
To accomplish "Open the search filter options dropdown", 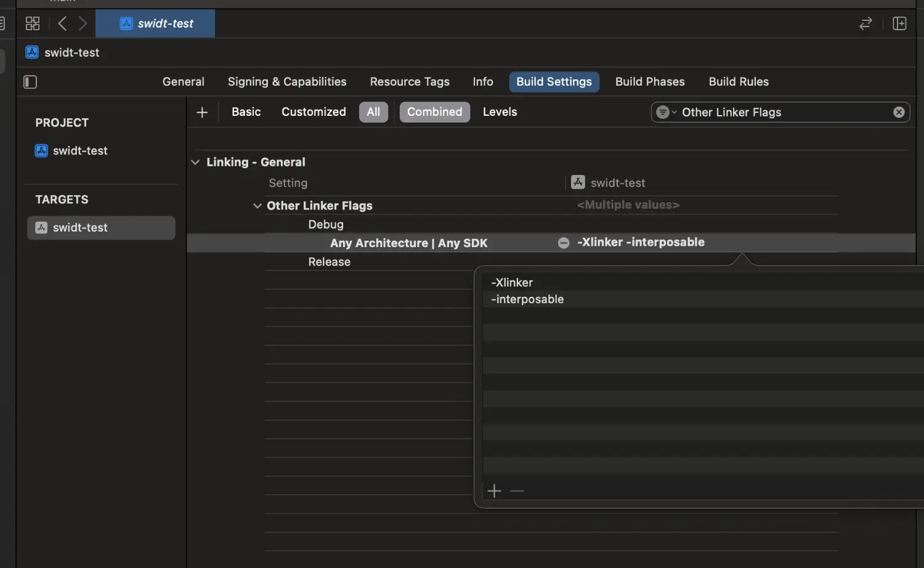I will [666, 112].
